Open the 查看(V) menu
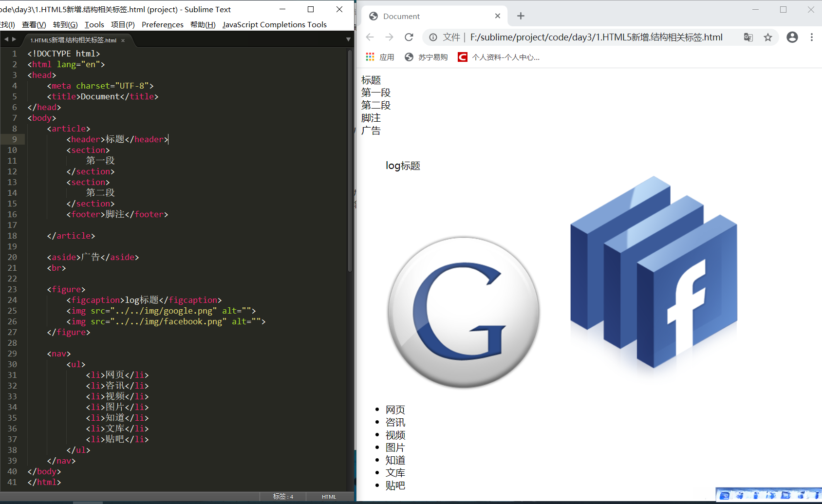 (x=34, y=25)
